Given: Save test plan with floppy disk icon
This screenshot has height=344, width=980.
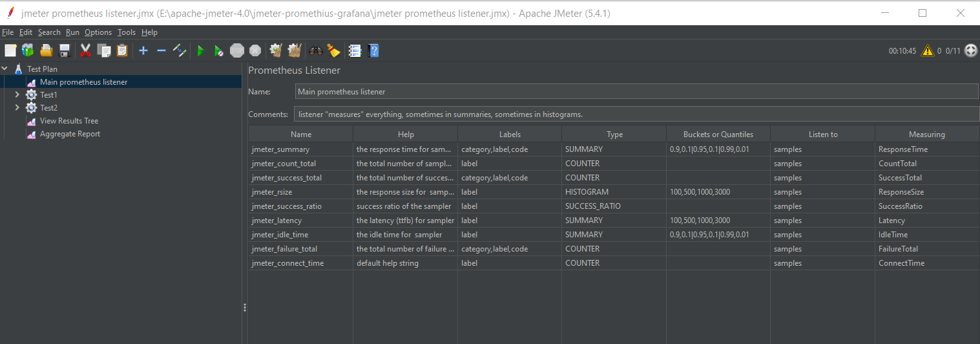Looking at the screenshot, I should point(65,50).
